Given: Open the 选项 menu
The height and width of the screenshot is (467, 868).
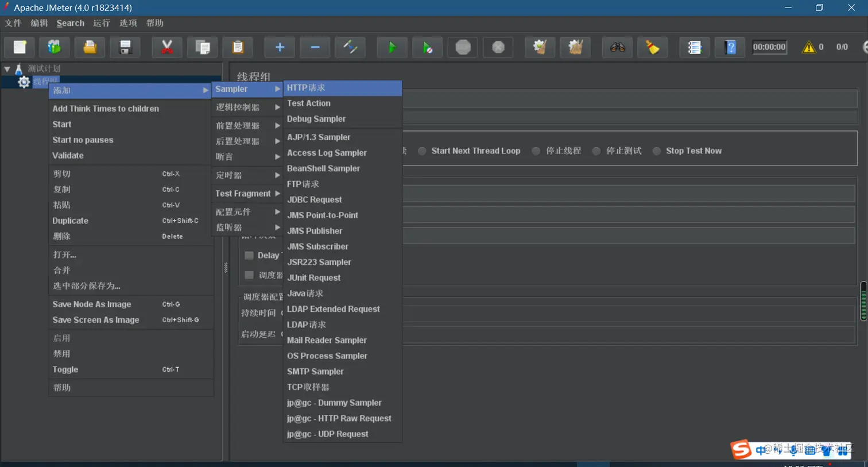Looking at the screenshot, I should pyautogui.click(x=128, y=23).
